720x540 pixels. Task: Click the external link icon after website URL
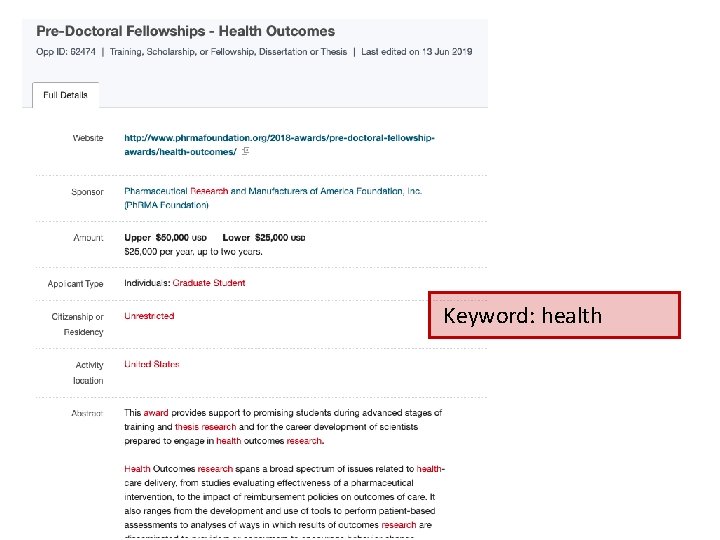tap(246, 152)
